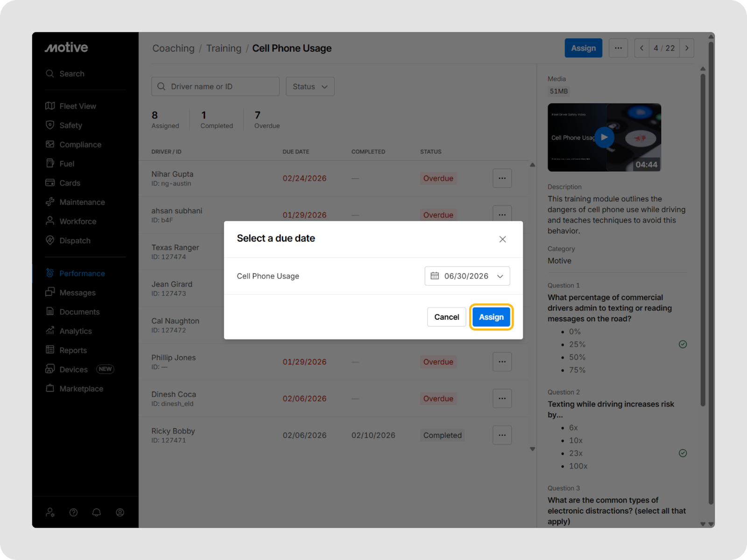Open options for Phillip Jones row
This screenshot has height=560, width=747.
[x=502, y=362]
